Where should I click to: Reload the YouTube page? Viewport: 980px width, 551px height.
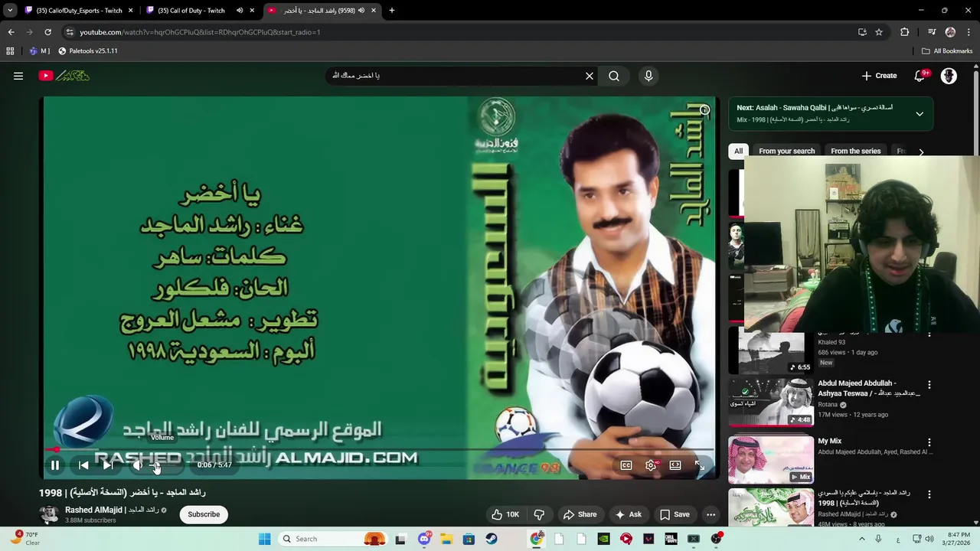pos(47,32)
